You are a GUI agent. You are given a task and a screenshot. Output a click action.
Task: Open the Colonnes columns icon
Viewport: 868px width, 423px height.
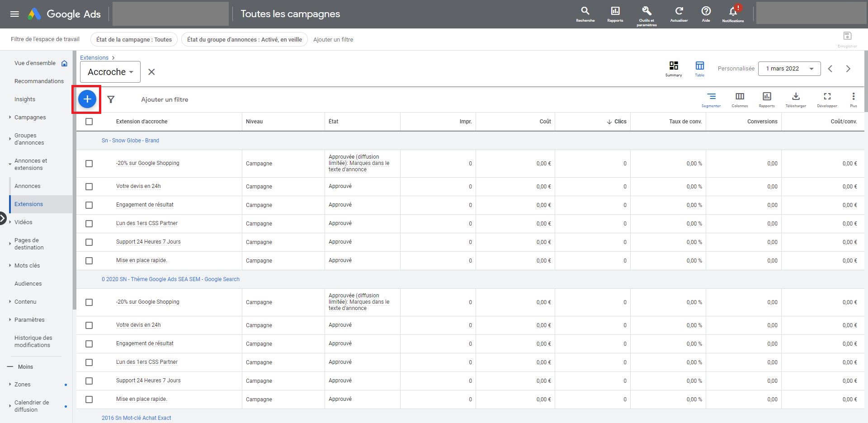pos(740,97)
